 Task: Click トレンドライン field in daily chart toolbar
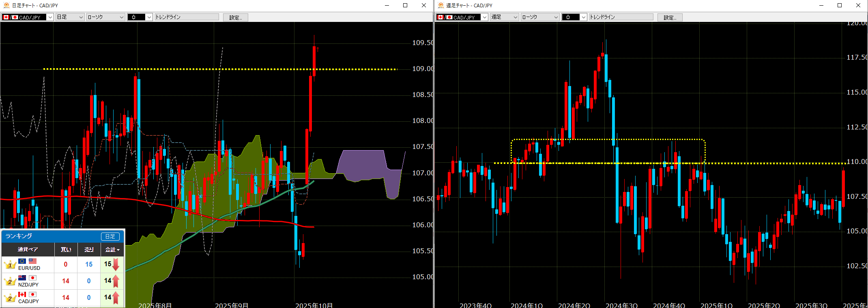click(x=187, y=17)
